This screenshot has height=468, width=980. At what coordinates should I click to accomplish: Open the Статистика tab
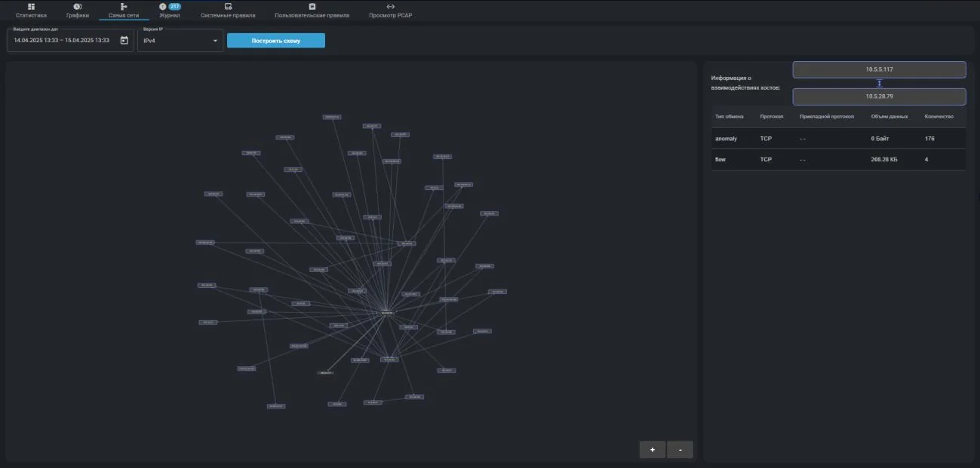click(31, 11)
